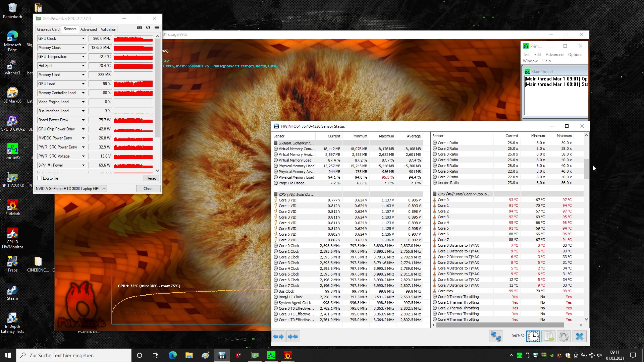Viewport: 644px width, 362px height.
Task: Open the Validation tab
Action: (108, 29)
